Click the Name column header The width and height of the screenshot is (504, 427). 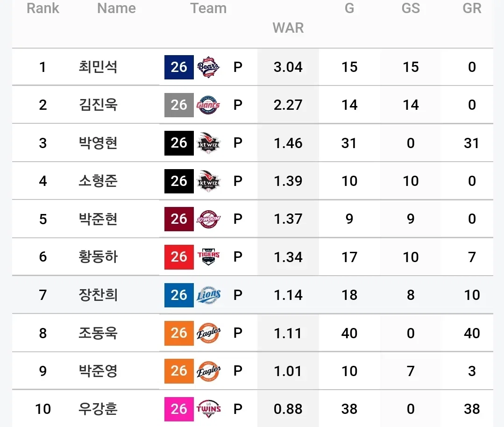click(116, 8)
